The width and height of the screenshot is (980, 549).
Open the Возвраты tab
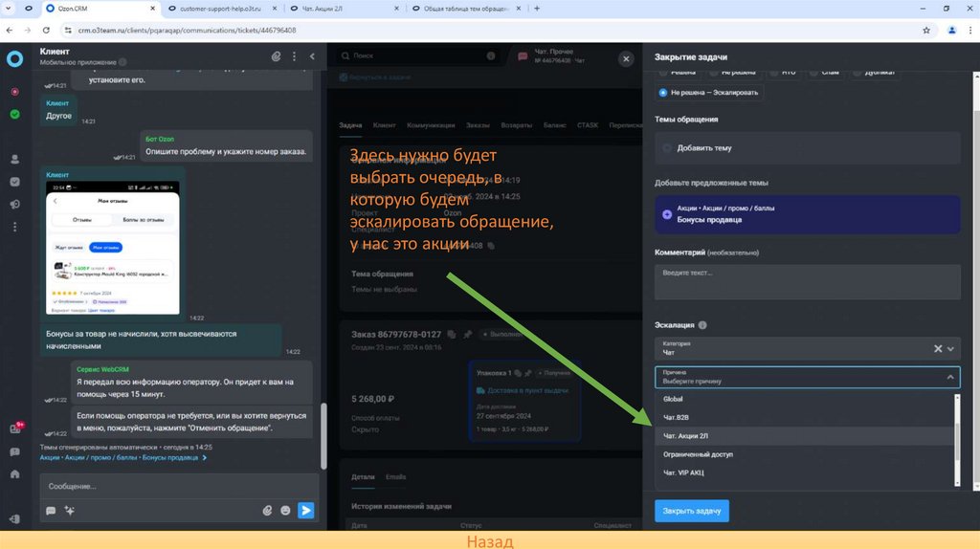(x=516, y=125)
